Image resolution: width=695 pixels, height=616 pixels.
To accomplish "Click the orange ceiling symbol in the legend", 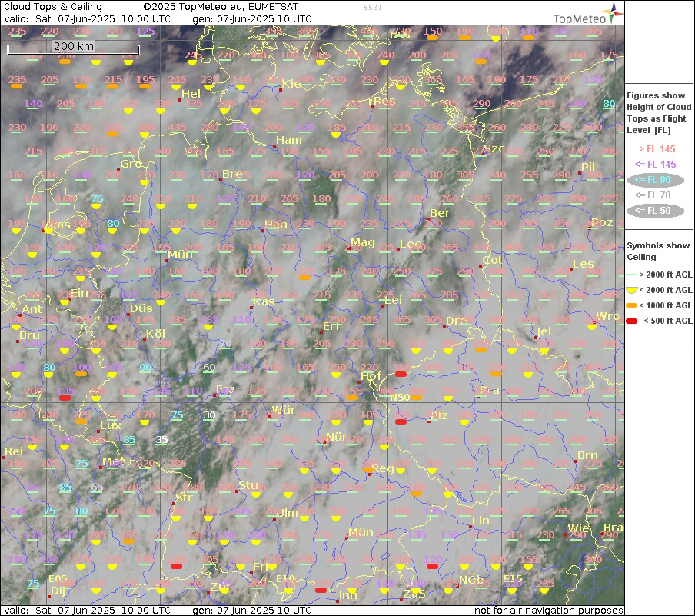I will point(632,305).
